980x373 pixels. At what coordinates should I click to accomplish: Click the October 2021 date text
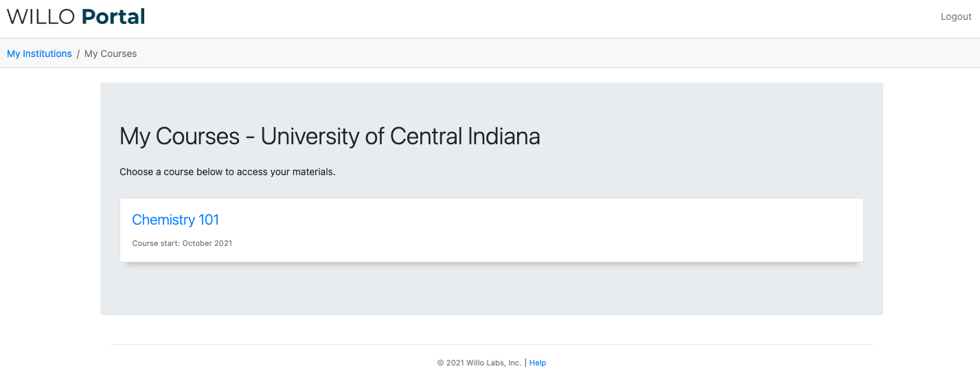point(207,243)
